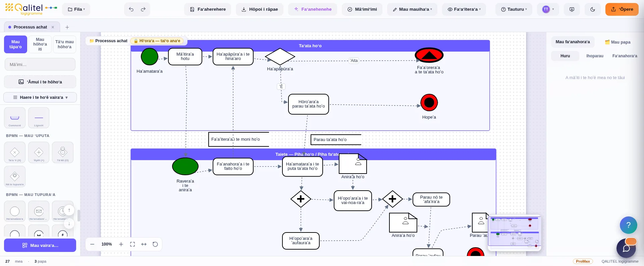The height and width of the screenshot is (266, 644).
Task: Select the message start event shape
Action: (39, 211)
